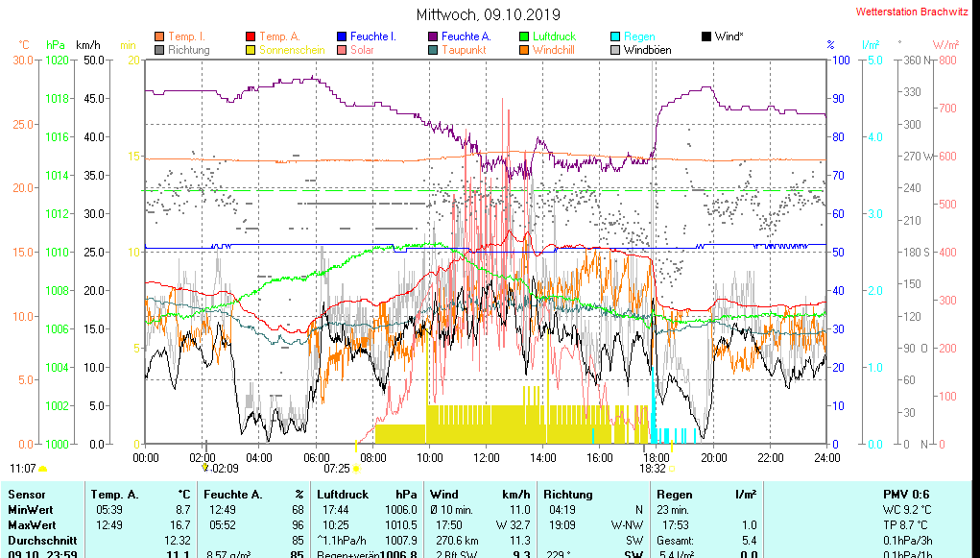Click the sunset marker at 18:32

[x=672, y=469]
